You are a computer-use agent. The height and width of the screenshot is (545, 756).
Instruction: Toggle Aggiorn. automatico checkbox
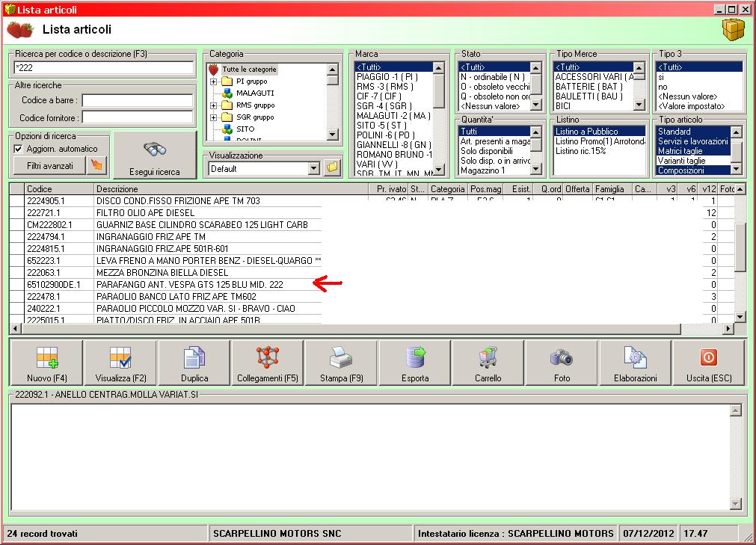click(19, 149)
